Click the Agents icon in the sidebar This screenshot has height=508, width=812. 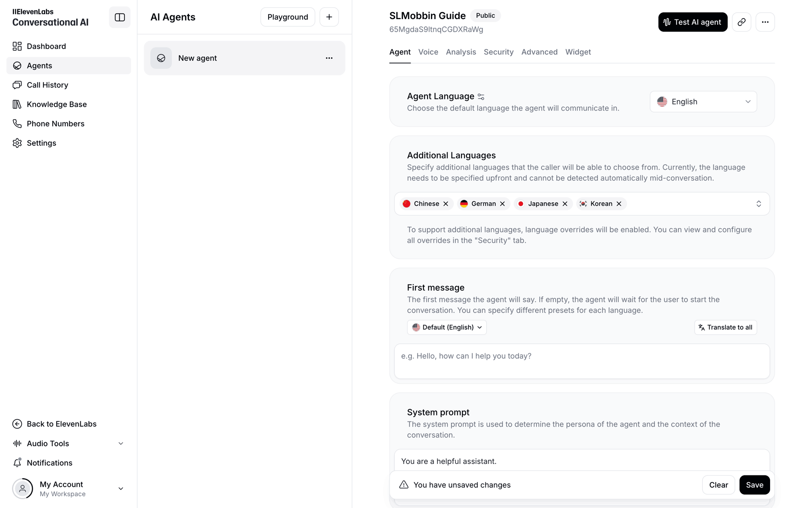click(17, 66)
